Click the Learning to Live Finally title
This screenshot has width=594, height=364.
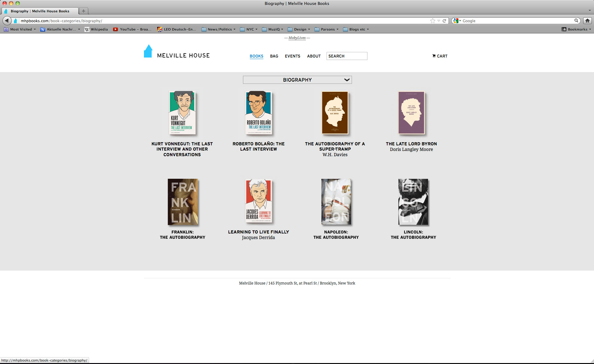pyautogui.click(x=258, y=232)
